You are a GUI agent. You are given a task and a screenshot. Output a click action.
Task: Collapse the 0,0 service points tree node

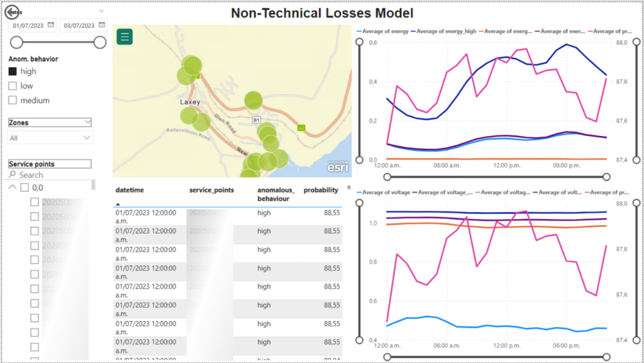click(13, 187)
